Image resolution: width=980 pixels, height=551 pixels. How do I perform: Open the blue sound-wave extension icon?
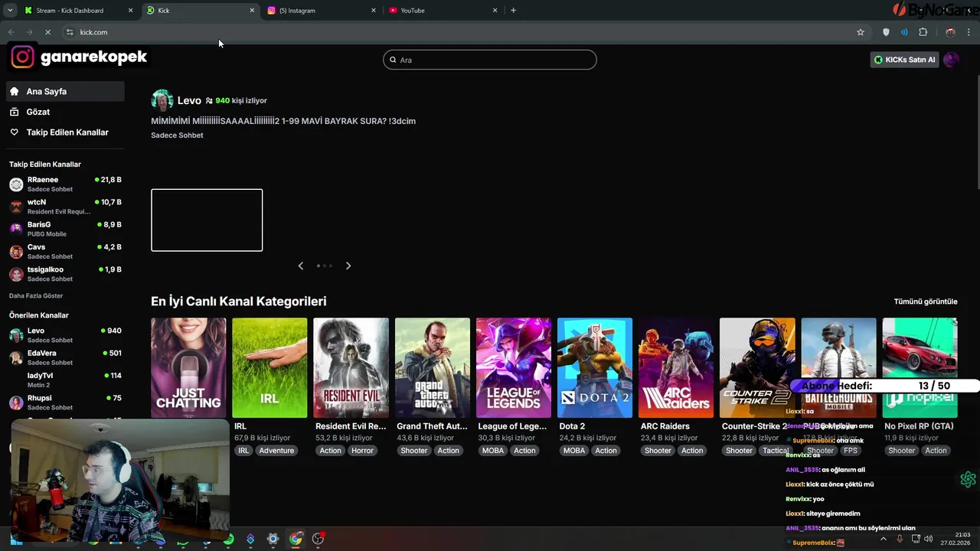coord(904,32)
